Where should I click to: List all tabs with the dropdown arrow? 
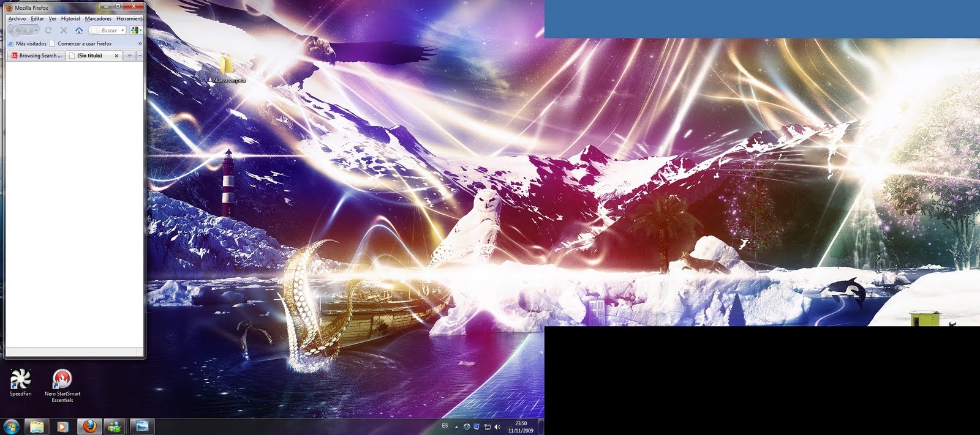point(140,56)
